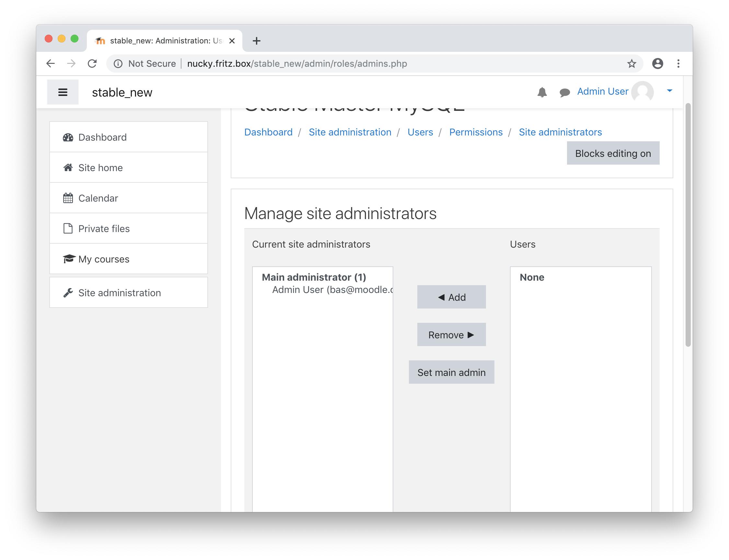Viewport: 729px width, 560px height.
Task: Open a new browser tab
Action: click(257, 41)
